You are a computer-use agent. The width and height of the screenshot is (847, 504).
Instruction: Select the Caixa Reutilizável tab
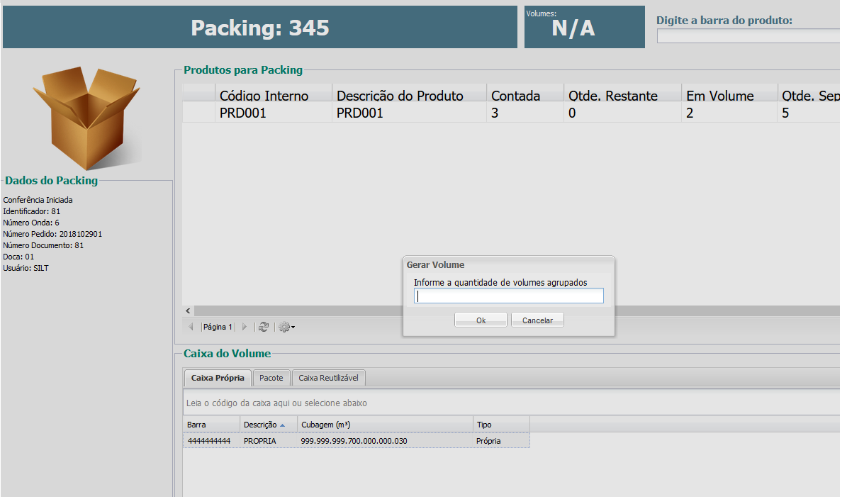click(328, 378)
